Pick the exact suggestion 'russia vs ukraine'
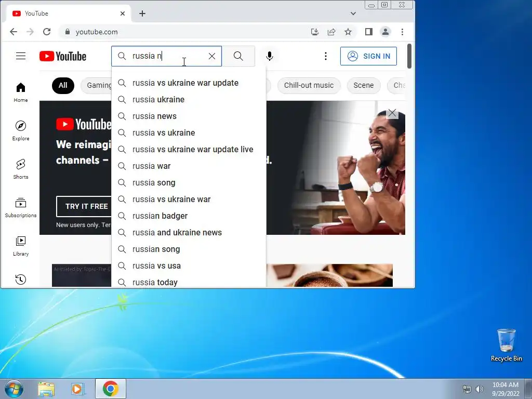Screen dimensions: 532x399 [x=189, y=133]
